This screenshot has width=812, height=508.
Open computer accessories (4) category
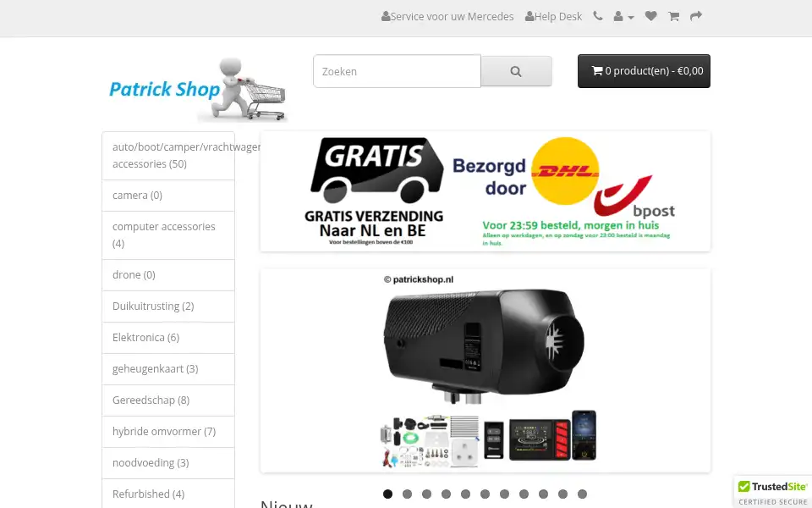click(x=168, y=235)
